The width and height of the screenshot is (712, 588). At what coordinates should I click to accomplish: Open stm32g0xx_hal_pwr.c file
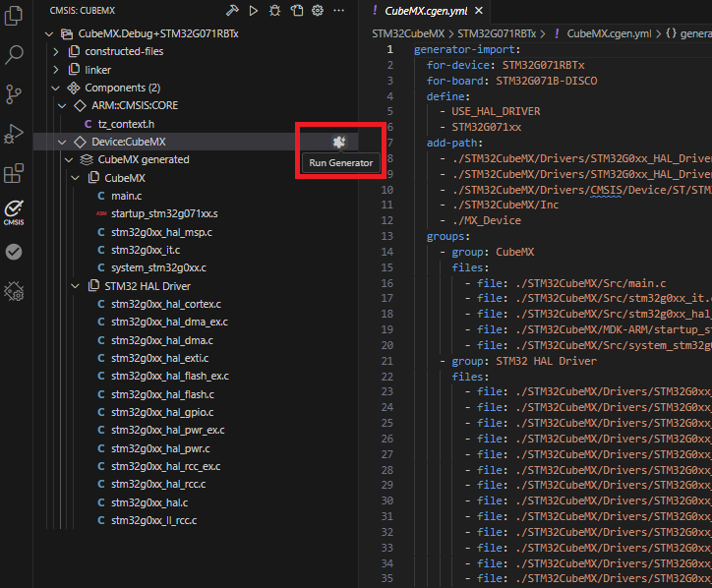click(160, 448)
